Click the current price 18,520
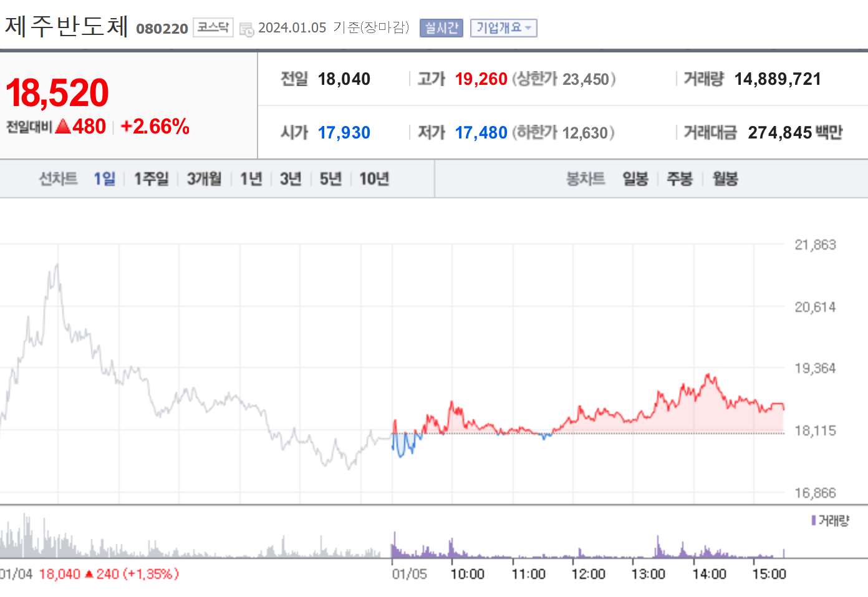The height and width of the screenshot is (597, 868). pos(57,93)
